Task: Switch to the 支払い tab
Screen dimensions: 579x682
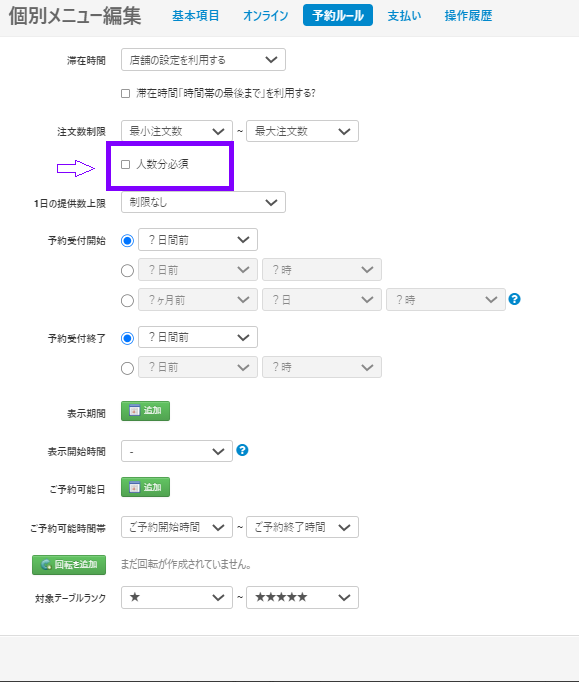Action: coord(404,16)
